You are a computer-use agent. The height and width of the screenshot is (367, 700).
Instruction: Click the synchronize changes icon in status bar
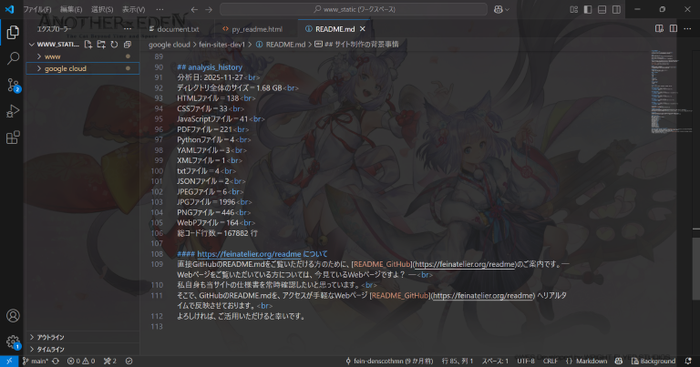pos(56,361)
